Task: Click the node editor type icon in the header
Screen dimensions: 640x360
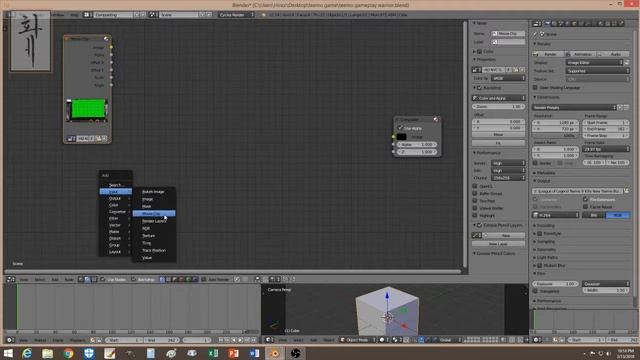Action: (x=11, y=280)
